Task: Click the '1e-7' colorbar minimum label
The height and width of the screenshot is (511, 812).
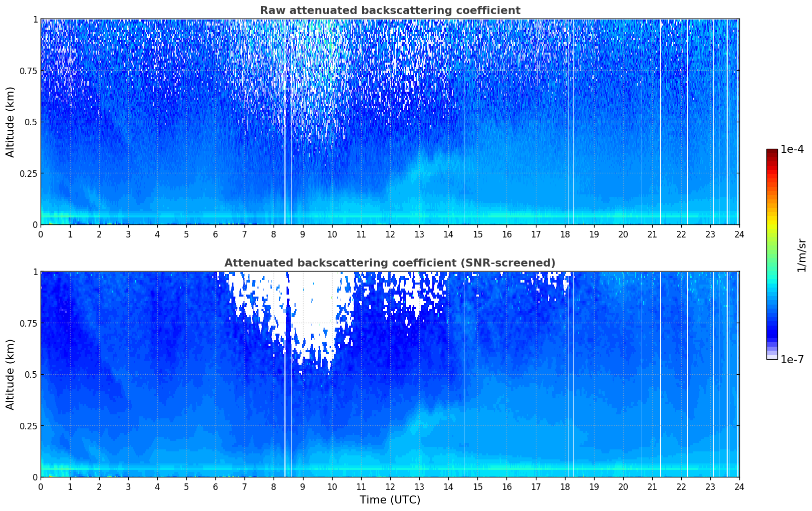Action: pyautogui.click(x=792, y=360)
